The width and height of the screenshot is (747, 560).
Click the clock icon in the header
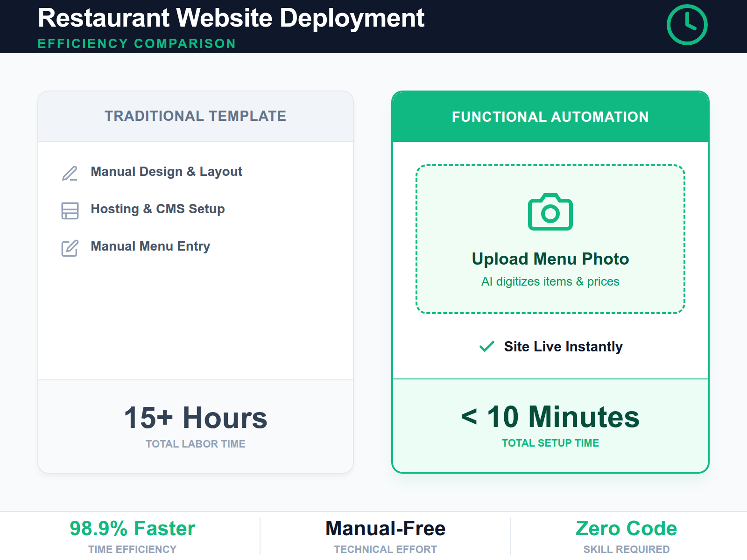pos(687,24)
